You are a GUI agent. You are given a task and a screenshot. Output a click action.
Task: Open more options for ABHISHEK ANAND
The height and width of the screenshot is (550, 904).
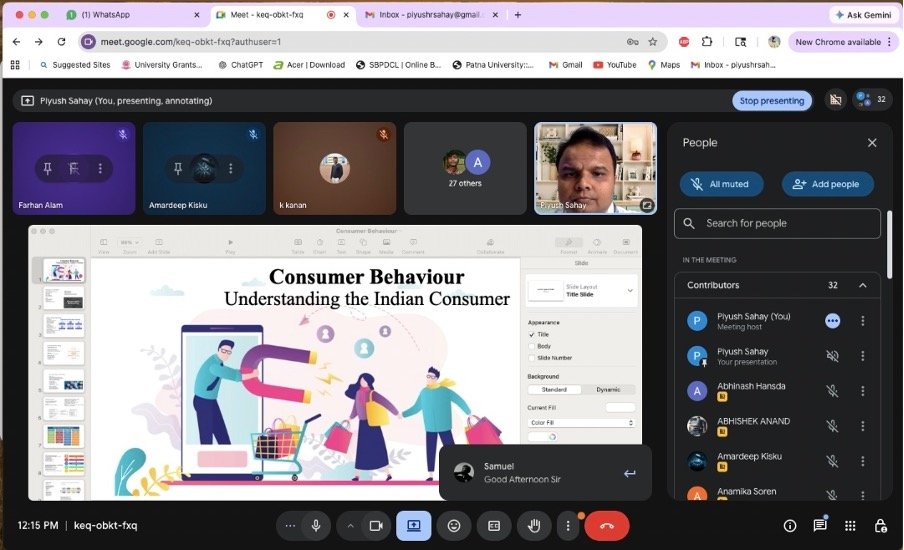862,426
